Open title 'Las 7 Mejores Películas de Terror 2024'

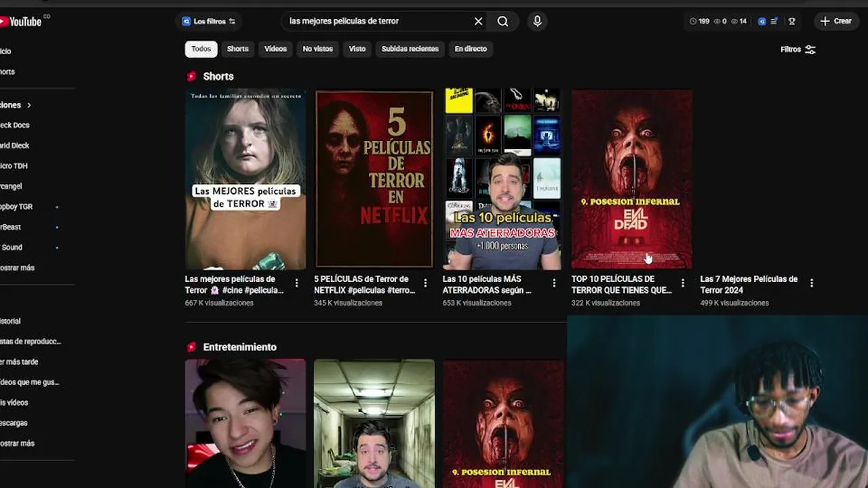(x=749, y=285)
